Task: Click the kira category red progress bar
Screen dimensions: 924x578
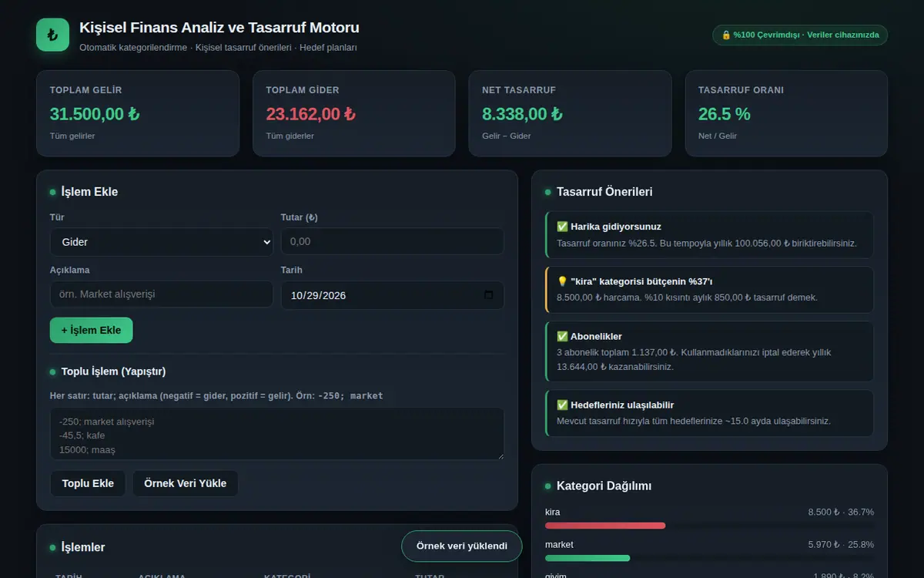Action: (605, 526)
